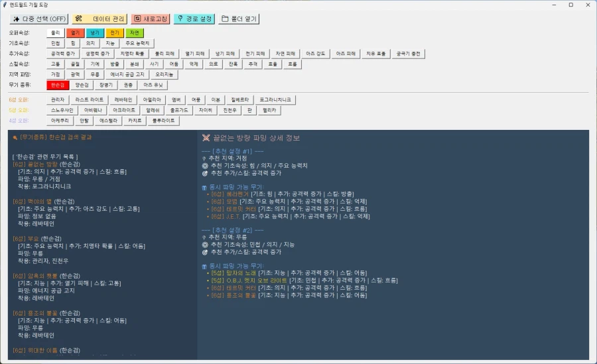Pick 에스텔라 operator button
This screenshot has width=597, height=364.
[109, 121]
